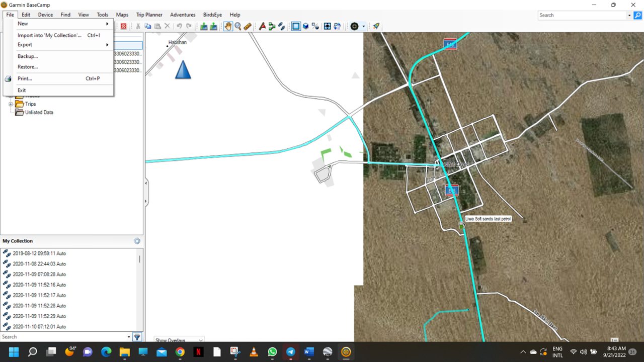Open activity profile dropdown arrow
644x362 pixels.
pyautogui.click(x=363, y=26)
